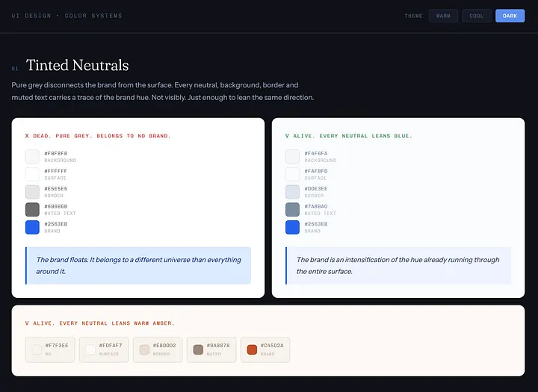Viewport: 538px width, 392px height.
Task: Click the #F7F3EE BG chip
Action: tap(50, 349)
